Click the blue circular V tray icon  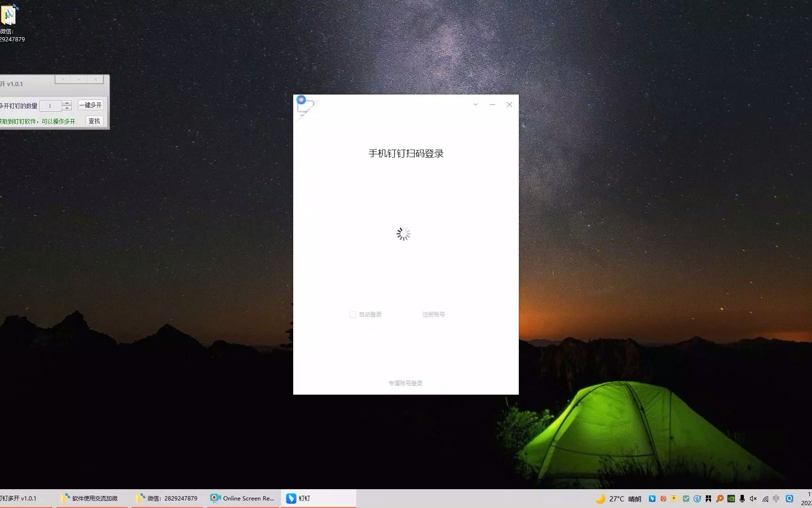click(x=697, y=499)
